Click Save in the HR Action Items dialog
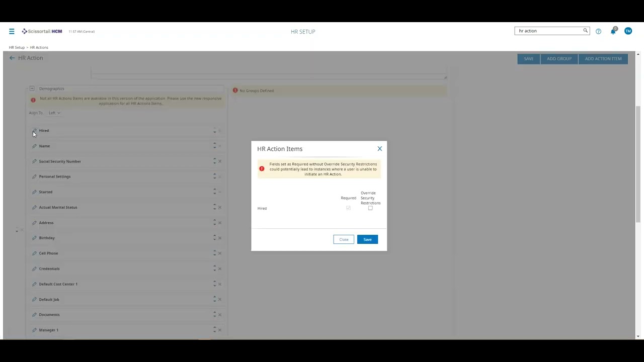 click(x=367, y=239)
